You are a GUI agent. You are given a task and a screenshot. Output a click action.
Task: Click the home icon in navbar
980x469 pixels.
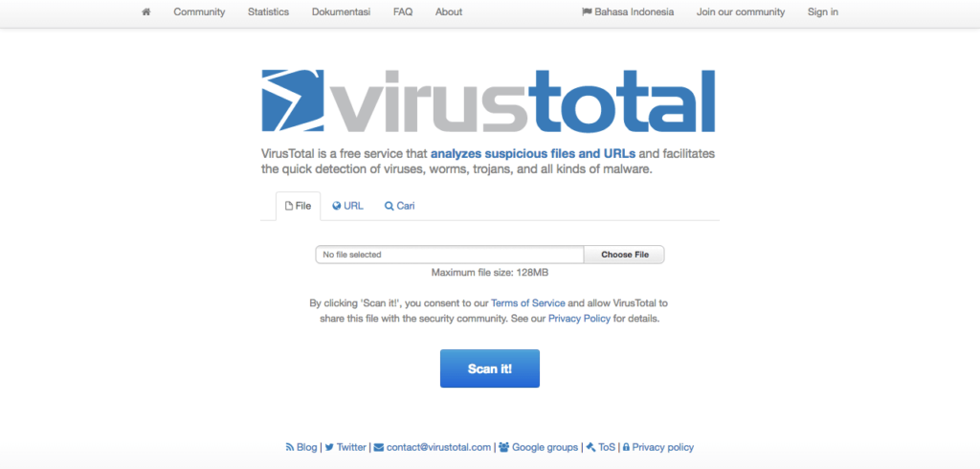146,11
